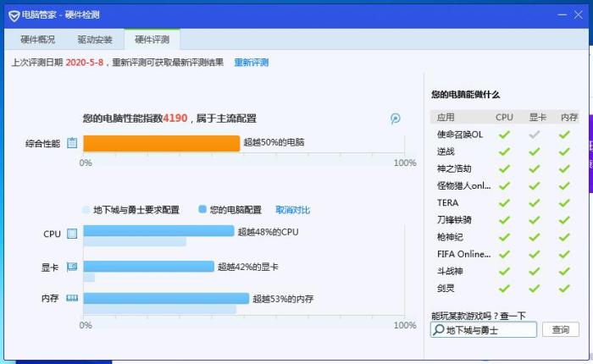Viewport: 593px width, 364px height.
Task: Click the 内存 checkmark for 斗战神
Action: pos(564,272)
